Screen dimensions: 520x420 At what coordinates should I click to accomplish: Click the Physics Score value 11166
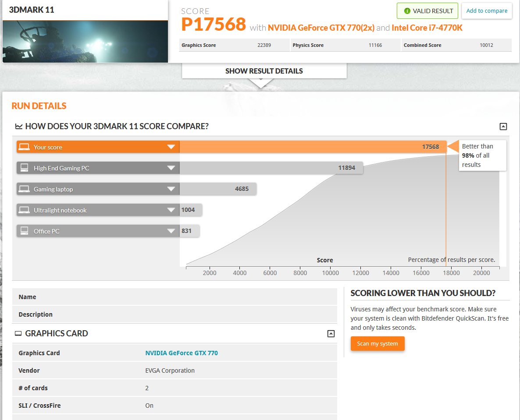375,45
